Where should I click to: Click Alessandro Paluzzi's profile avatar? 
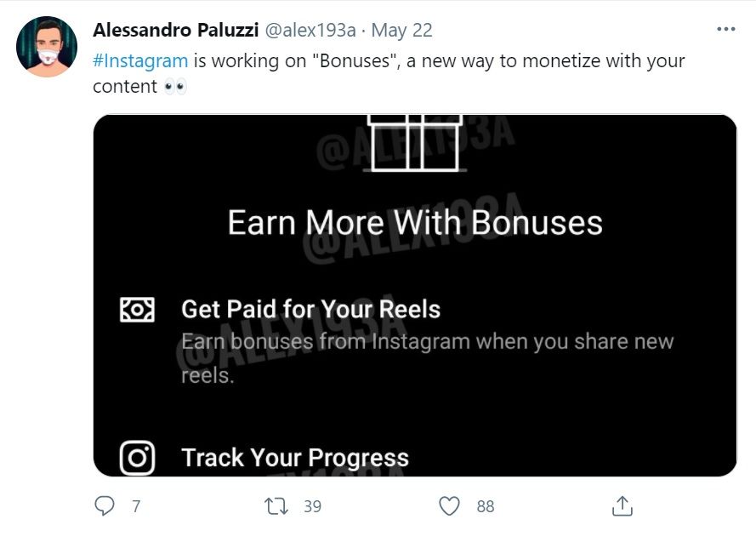(47, 47)
